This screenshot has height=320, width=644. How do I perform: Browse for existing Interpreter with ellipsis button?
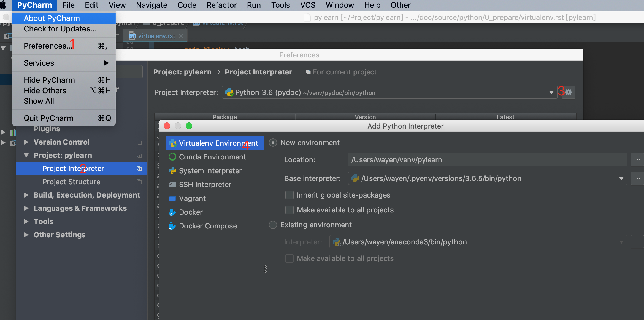coord(637,242)
